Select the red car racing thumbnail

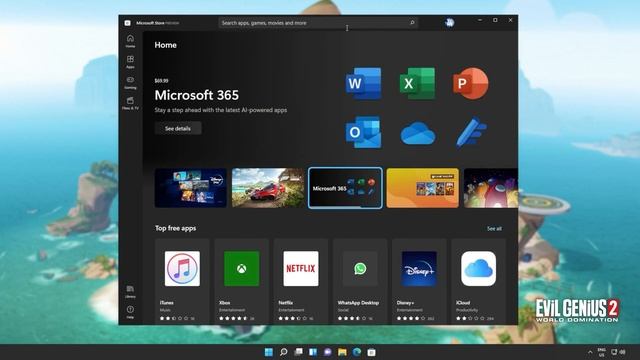point(268,188)
